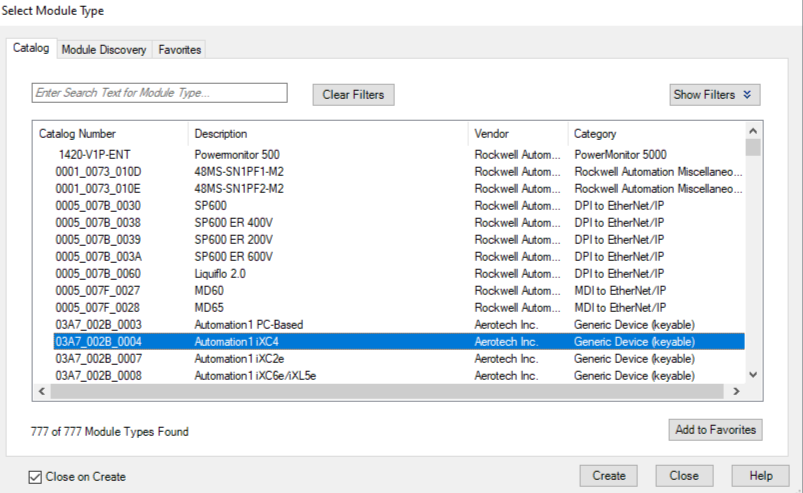
Task: Expand the Show Filters dropdown
Action: point(714,95)
